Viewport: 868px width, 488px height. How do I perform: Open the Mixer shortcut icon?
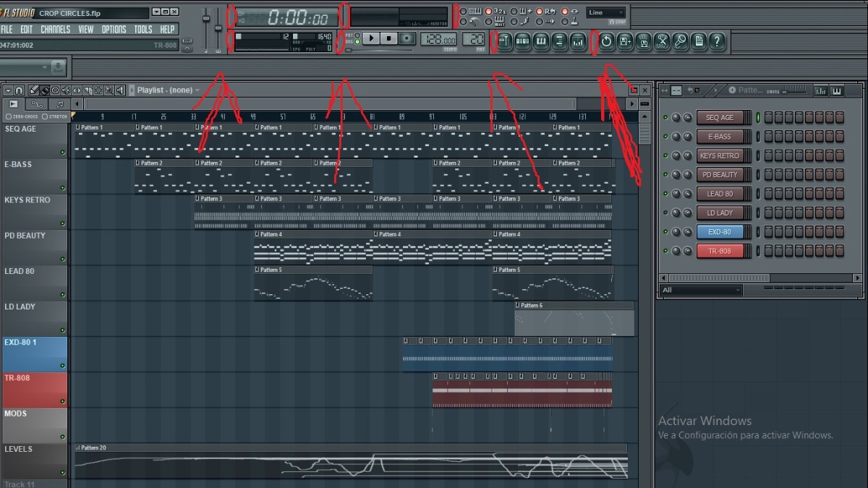pyautogui.click(x=578, y=42)
